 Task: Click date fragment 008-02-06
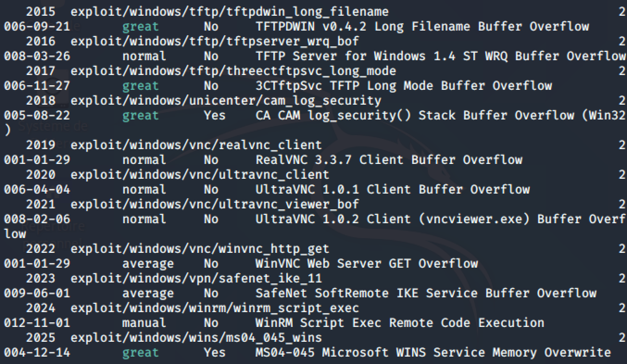click(37, 219)
